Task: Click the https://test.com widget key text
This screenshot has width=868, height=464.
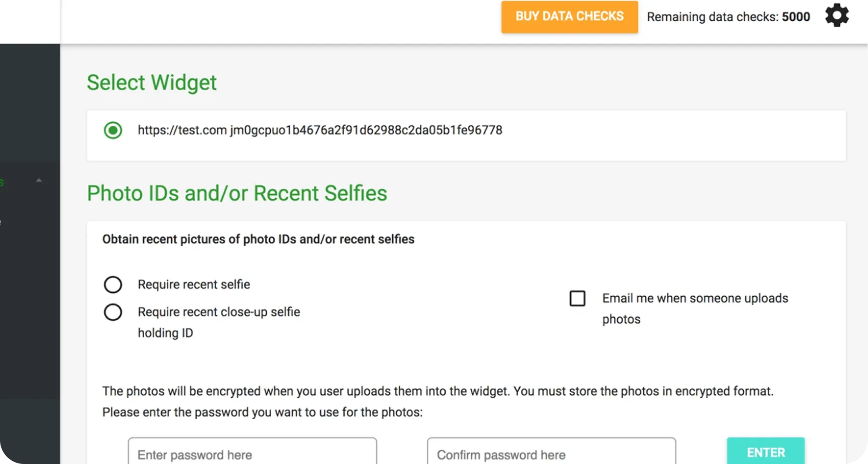Action: 320,130
